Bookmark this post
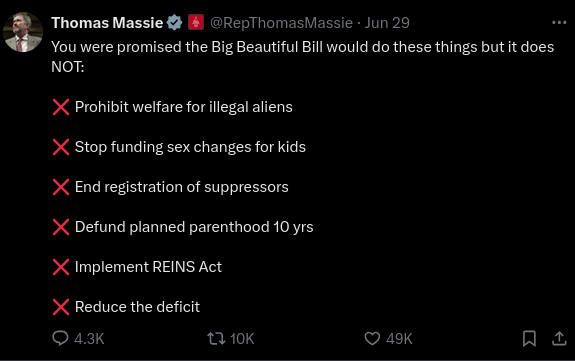This screenshot has height=361, width=575. click(x=529, y=338)
